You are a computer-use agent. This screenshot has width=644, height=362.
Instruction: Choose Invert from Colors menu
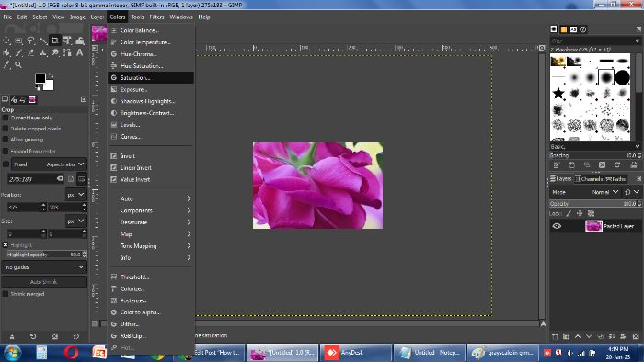[151, 156]
